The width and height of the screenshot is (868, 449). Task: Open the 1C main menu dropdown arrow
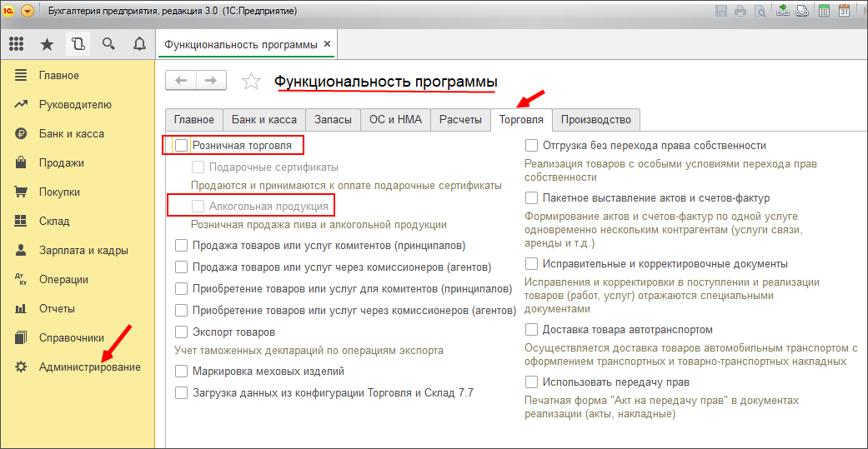pyautogui.click(x=28, y=11)
